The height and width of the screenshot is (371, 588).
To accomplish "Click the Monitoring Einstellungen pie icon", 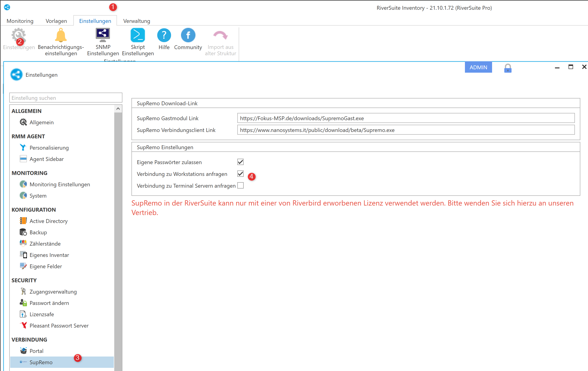I will [x=23, y=184].
